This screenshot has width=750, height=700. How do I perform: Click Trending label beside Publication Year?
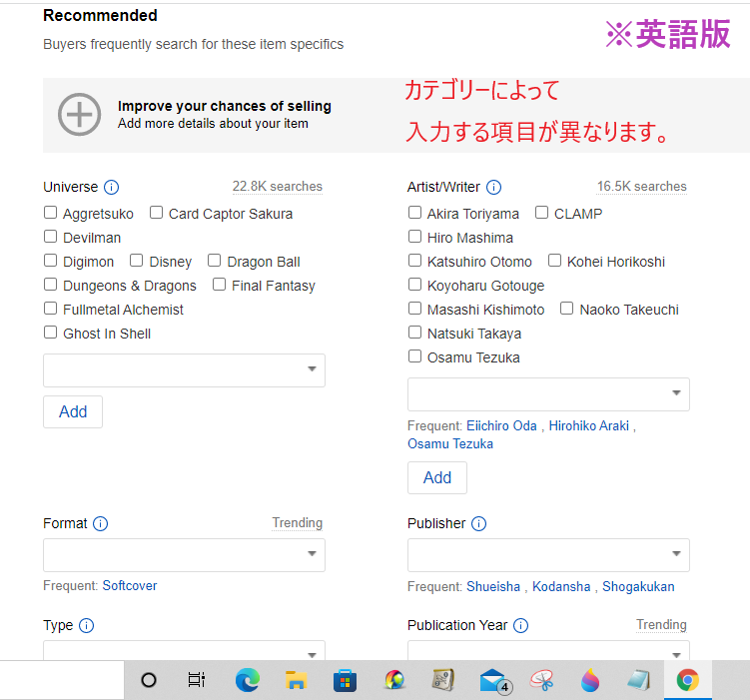pyautogui.click(x=661, y=624)
